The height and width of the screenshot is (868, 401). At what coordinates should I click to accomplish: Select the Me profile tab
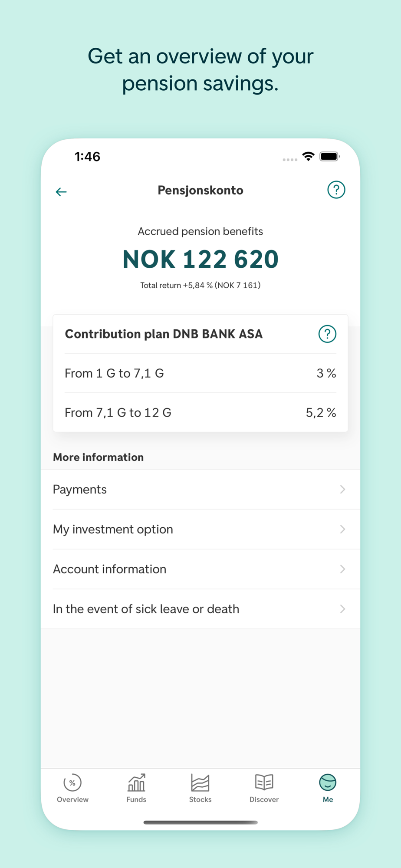click(328, 783)
